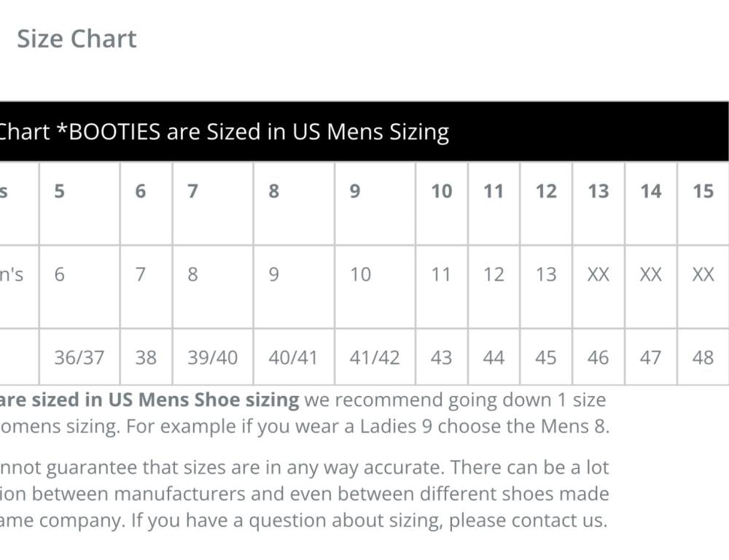The height and width of the screenshot is (560, 729).
Task: Click the EU size 47 cell
Action: pos(651,357)
